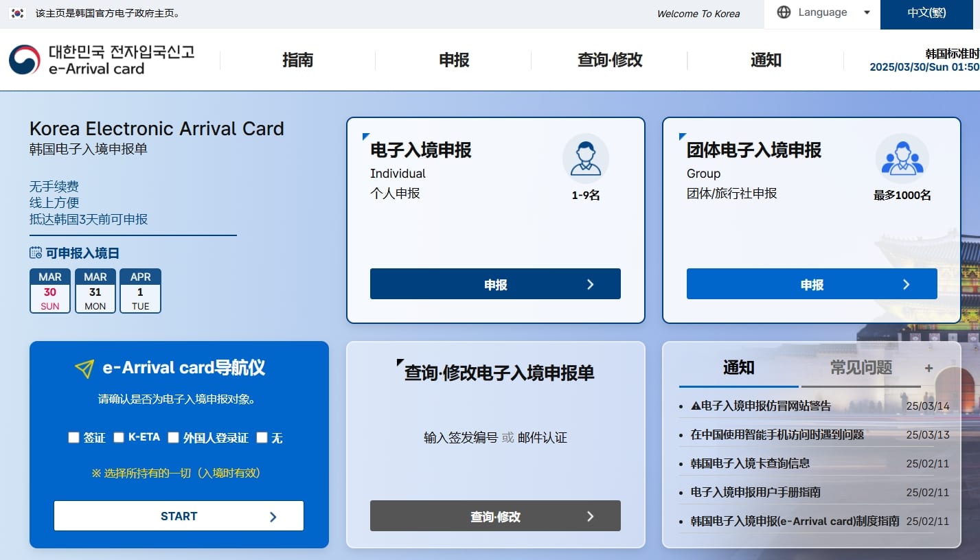The image size is (980, 560).
Task: Click the individual person avatar icon
Action: (x=585, y=157)
